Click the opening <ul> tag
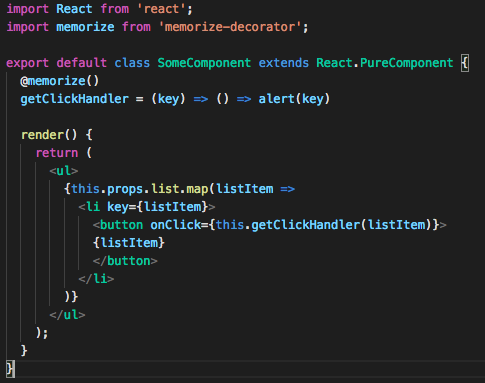 point(64,171)
